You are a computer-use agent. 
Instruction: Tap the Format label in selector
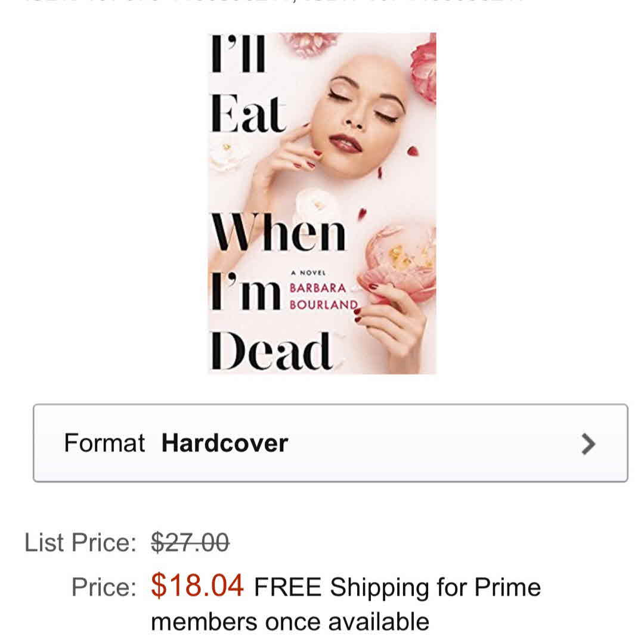[x=104, y=443]
